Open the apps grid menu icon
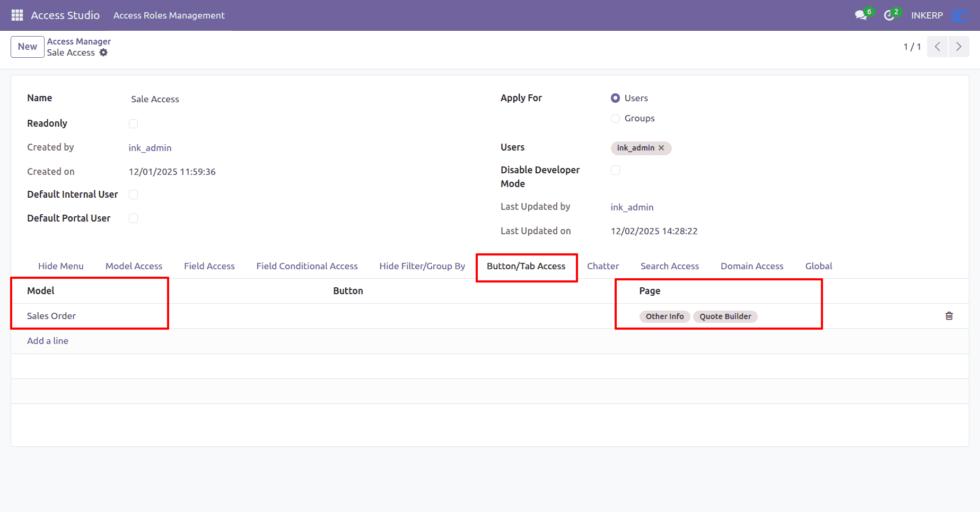Viewport: 980px width, 512px height. 17,15
